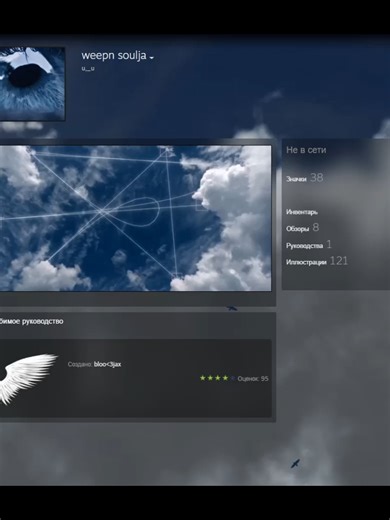This screenshot has height=520, width=390.
Task: Open the Обзоры reviews link
Action: click(x=297, y=229)
